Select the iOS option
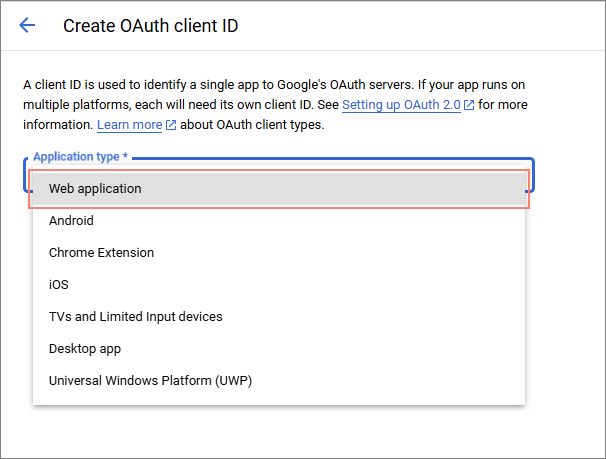 [59, 284]
